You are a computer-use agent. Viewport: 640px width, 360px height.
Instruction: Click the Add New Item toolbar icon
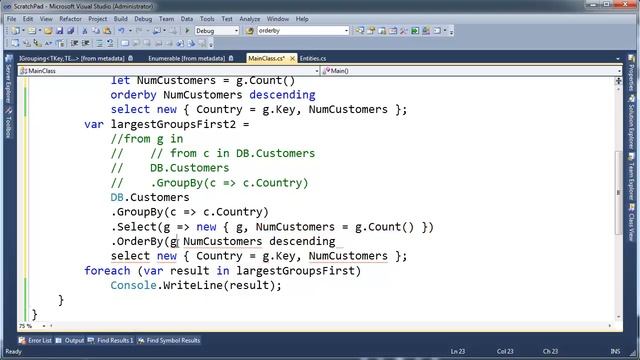tap(32, 31)
